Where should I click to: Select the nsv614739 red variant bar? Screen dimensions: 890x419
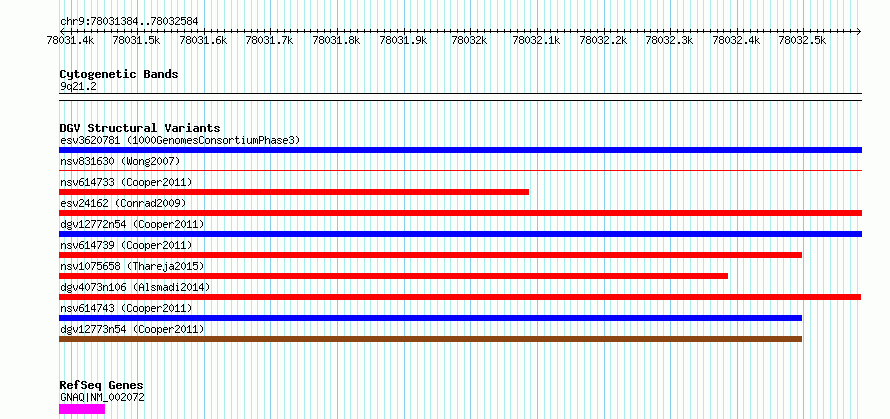(x=430, y=255)
